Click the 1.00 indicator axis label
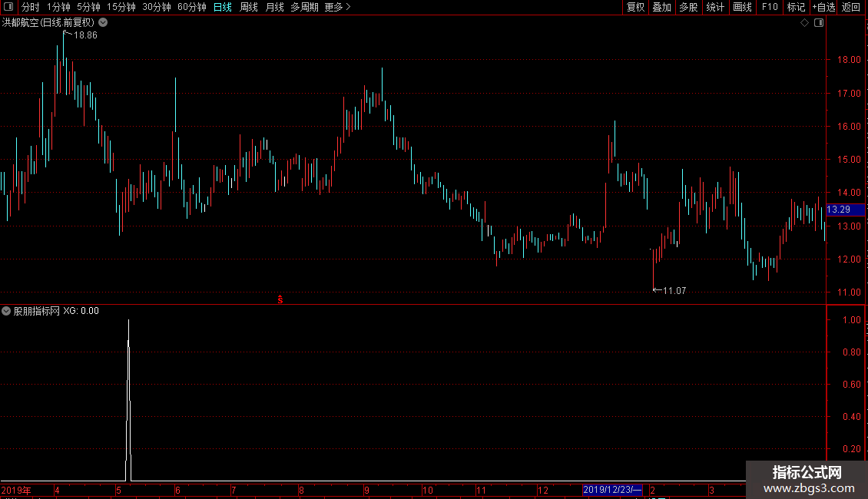The height and width of the screenshot is (499, 868). (851, 320)
